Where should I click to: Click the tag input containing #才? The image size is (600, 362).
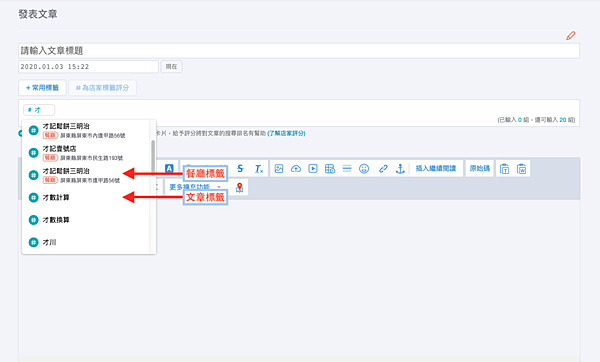39,110
